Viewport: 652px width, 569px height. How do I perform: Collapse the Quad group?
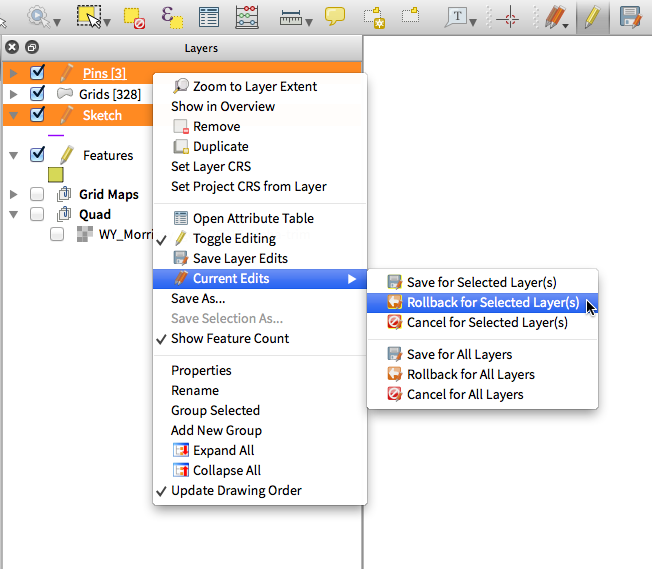14,215
